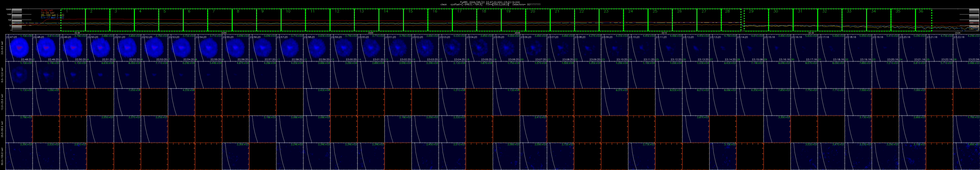
Task: Click the 23:18 tick label under lightcurve
Action: coord(811,33)
